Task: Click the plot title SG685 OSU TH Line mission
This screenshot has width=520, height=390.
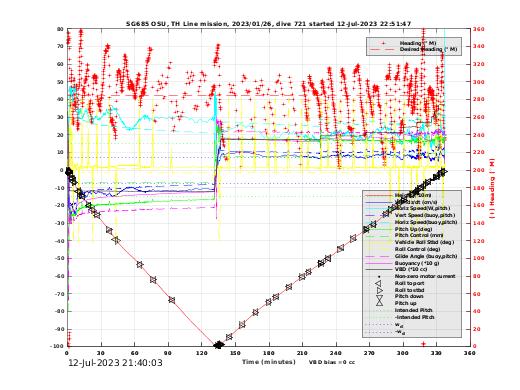Action: tap(268, 24)
